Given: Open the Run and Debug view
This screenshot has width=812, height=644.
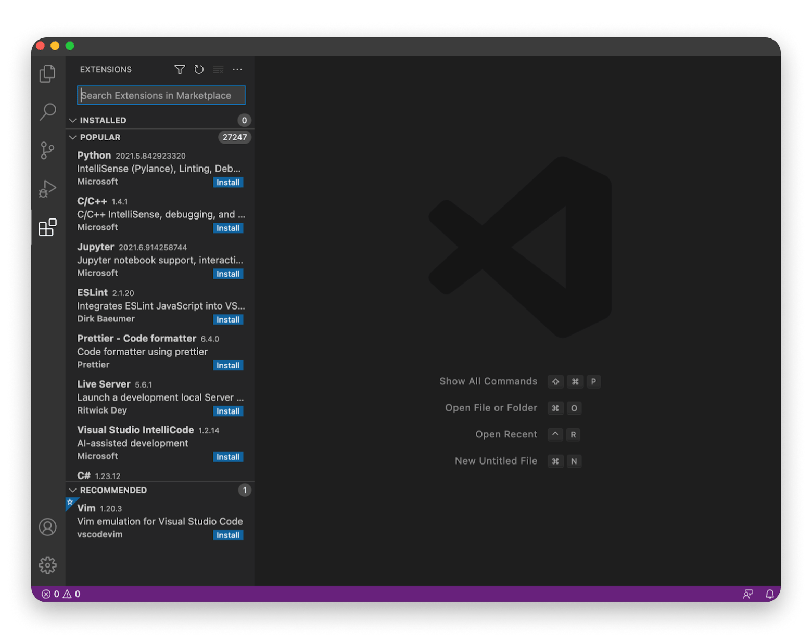Looking at the screenshot, I should [x=47, y=189].
